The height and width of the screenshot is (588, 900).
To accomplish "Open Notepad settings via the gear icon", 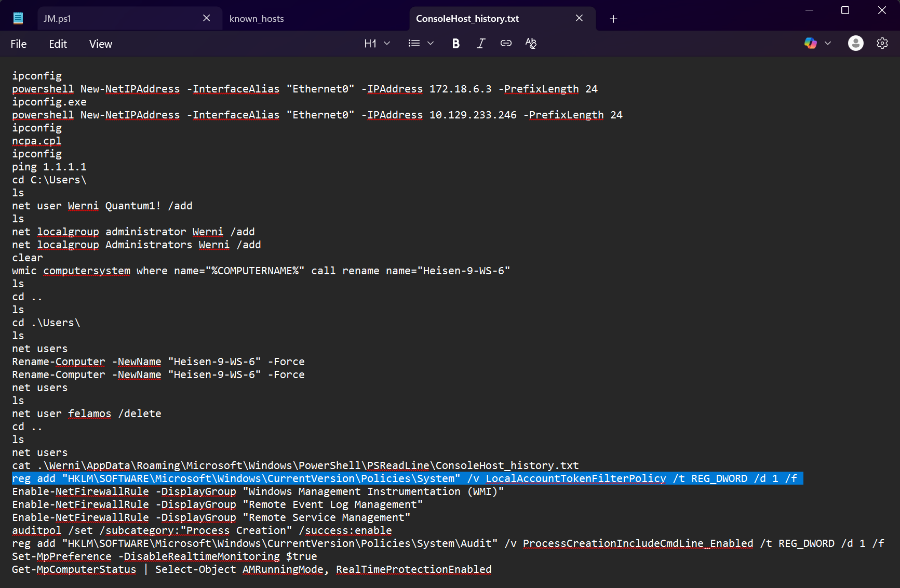I will click(882, 43).
